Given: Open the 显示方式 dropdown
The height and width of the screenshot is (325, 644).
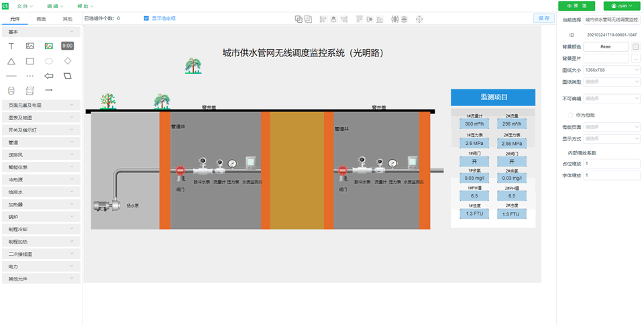Looking at the screenshot, I should tap(612, 139).
